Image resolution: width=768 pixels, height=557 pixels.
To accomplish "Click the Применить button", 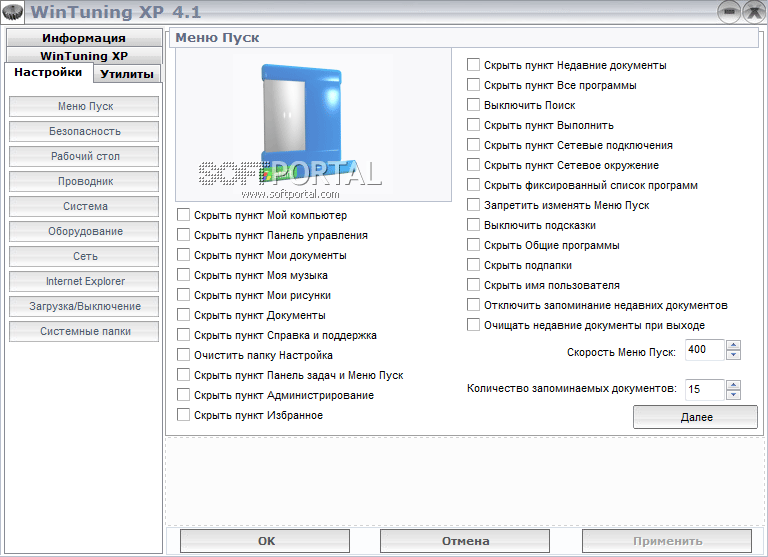I will coord(667,541).
